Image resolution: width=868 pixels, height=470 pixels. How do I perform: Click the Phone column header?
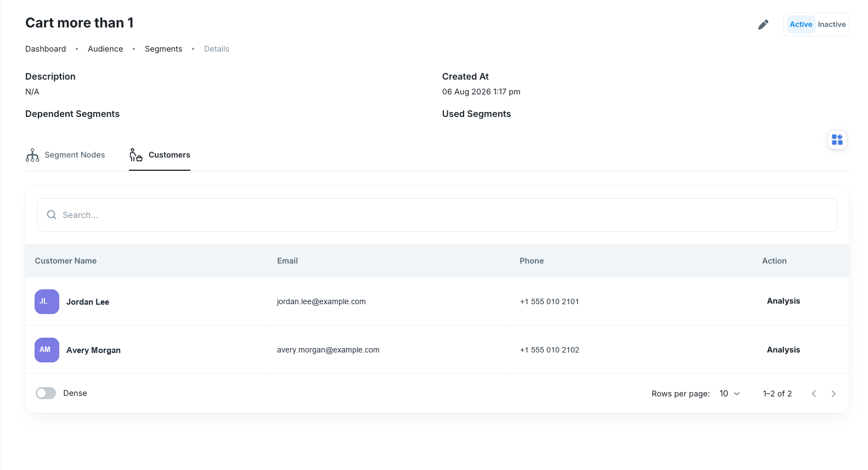(532, 261)
